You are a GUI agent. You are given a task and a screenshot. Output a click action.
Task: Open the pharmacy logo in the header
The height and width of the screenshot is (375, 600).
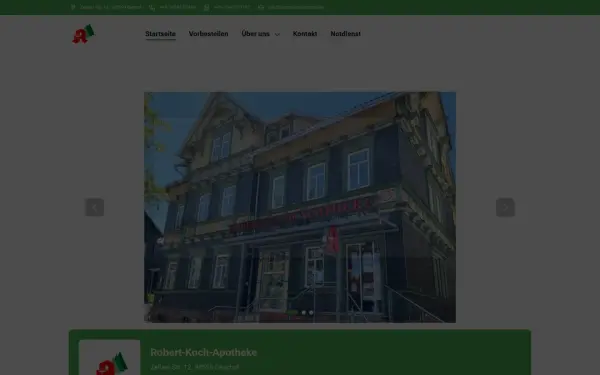83,34
